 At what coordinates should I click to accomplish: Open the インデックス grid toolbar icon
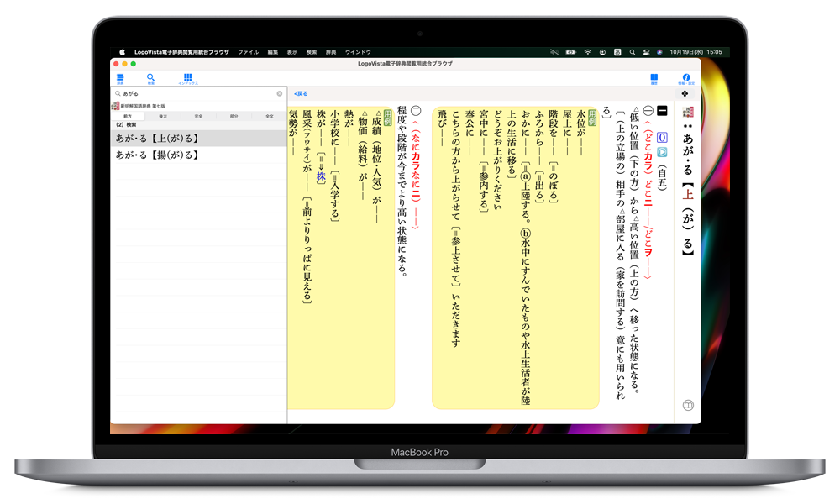(187, 79)
